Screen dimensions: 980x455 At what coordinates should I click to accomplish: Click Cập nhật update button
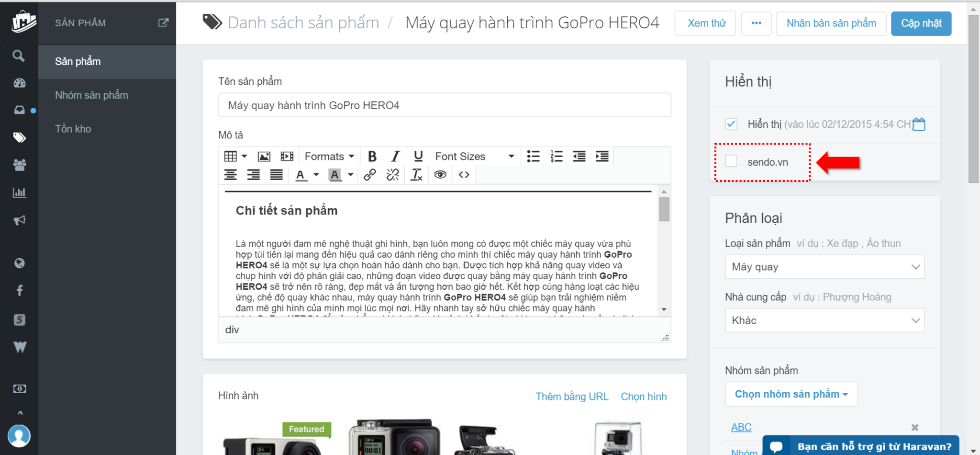(921, 23)
